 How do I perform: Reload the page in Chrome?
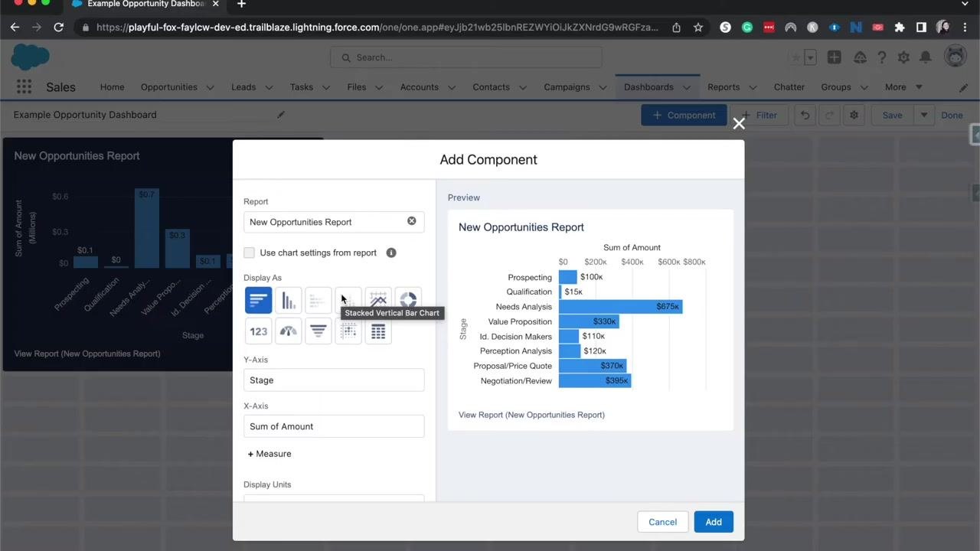click(58, 27)
